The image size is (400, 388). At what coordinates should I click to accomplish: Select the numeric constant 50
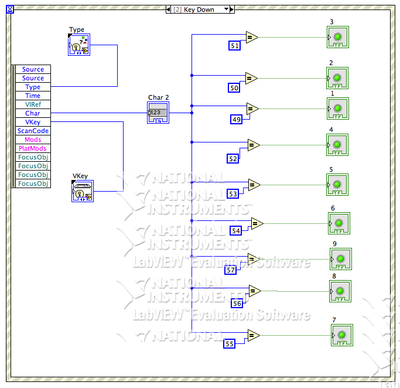[x=234, y=88]
